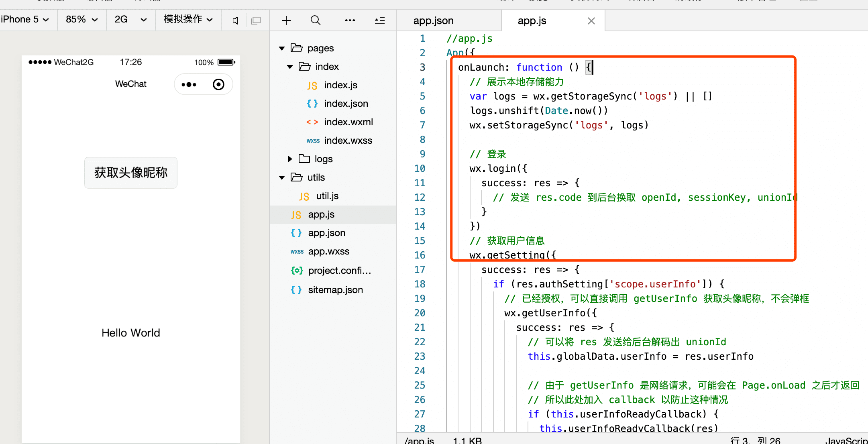This screenshot has height=444, width=868.
Task: Open the three-dot more options in explorer
Action: point(350,20)
